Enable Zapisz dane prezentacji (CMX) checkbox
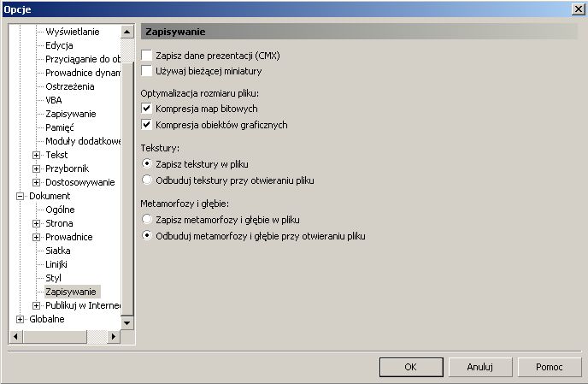 point(147,56)
